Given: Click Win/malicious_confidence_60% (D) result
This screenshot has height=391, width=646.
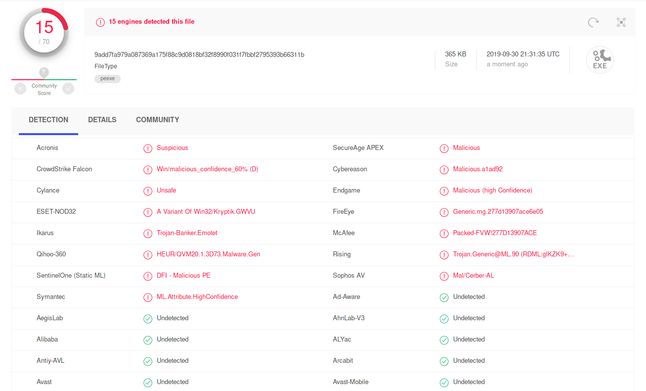Looking at the screenshot, I should [x=207, y=169].
